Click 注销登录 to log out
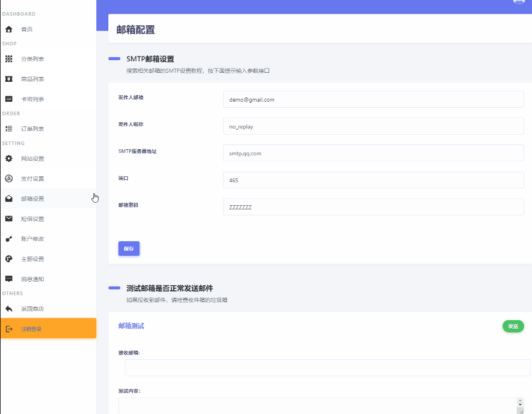Screen dimensions: 532x414 click(48, 329)
